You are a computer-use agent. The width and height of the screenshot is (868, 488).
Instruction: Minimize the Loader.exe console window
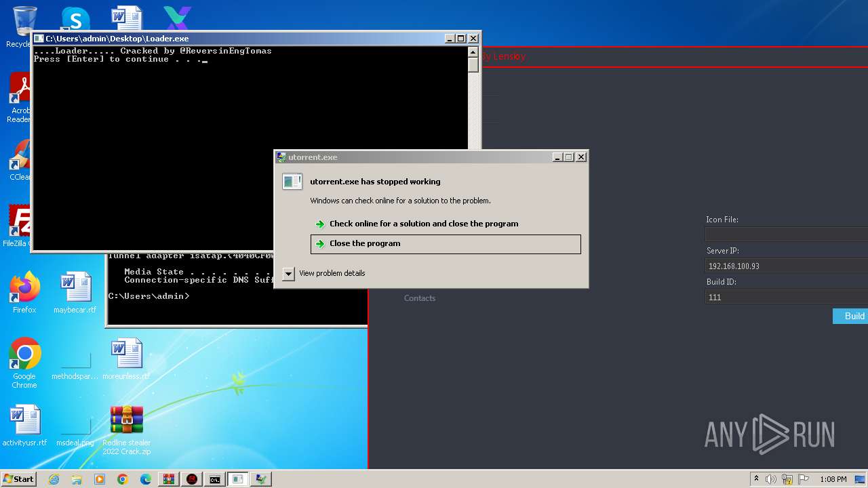pyautogui.click(x=450, y=39)
